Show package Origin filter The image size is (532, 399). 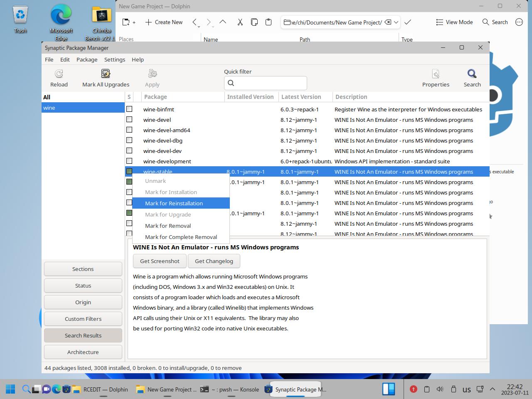tap(83, 302)
